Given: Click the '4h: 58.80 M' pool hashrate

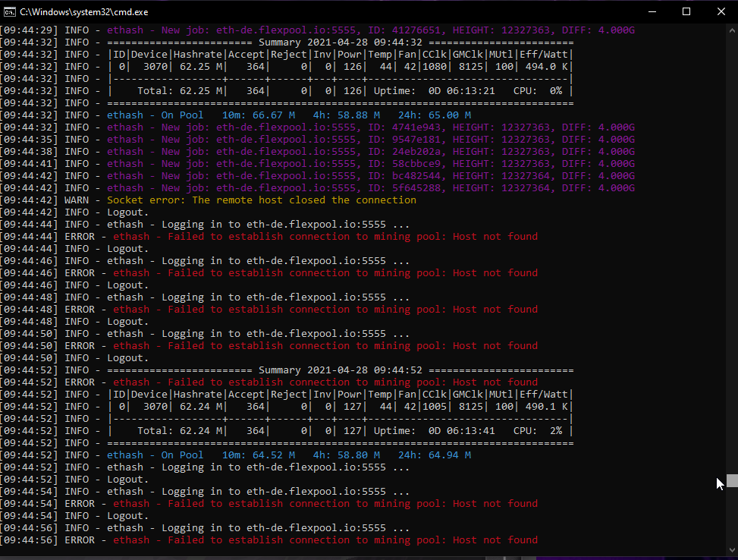Looking at the screenshot, I should tap(347, 455).
